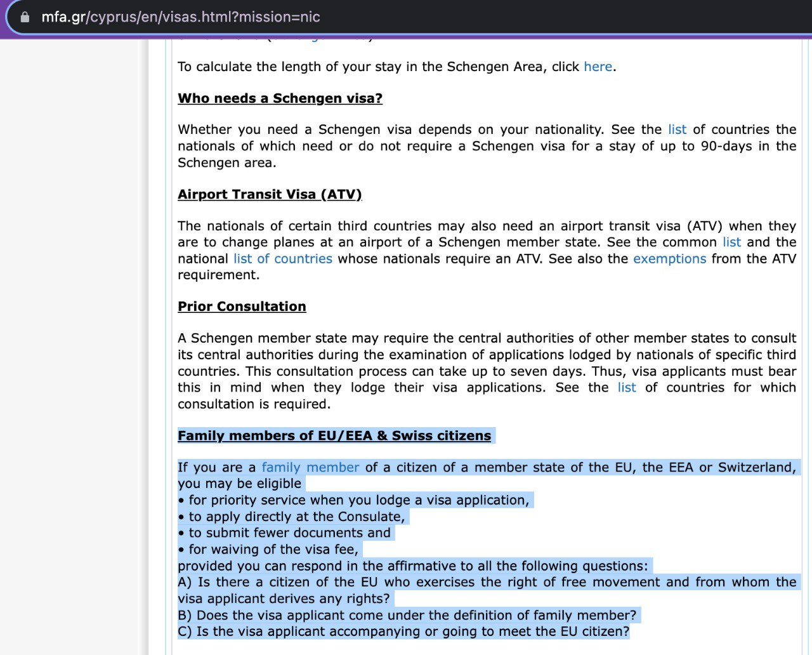Open the common 'list' link for ATV
Viewport: 812px width, 655px height.
[731, 242]
